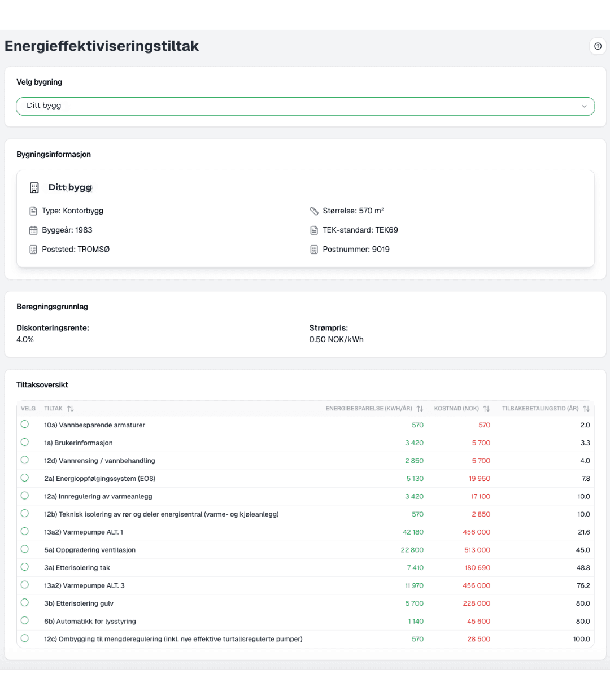Click the TILTAK column header
The image size is (610, 700).
pos(54,408)
